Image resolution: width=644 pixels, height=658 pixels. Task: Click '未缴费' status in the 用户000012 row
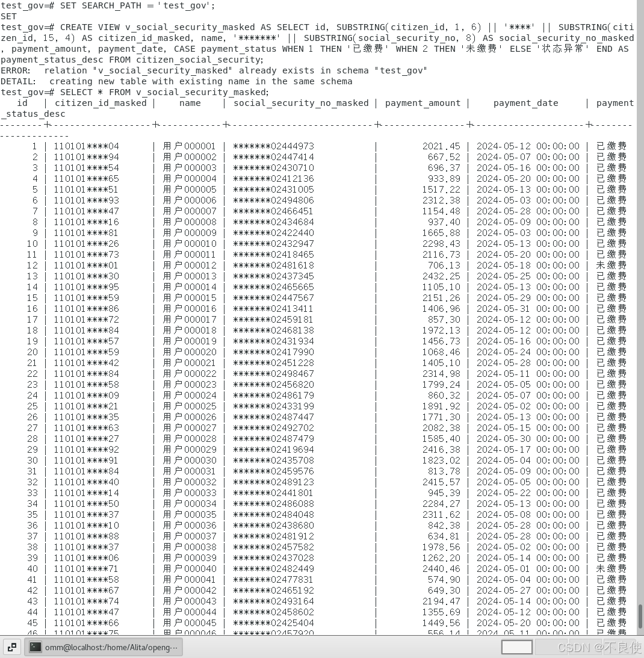pyautogui.click(x=611, y=265)
